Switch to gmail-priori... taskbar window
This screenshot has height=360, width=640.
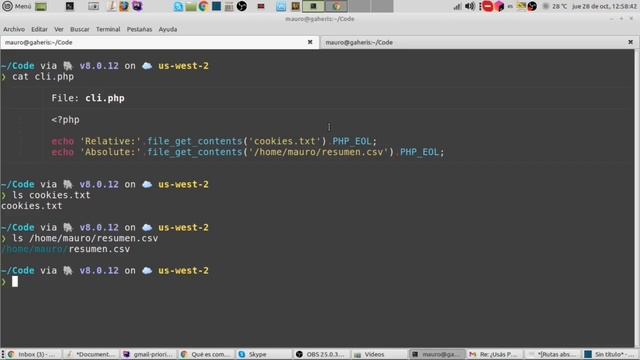click(x=149, y=354)
